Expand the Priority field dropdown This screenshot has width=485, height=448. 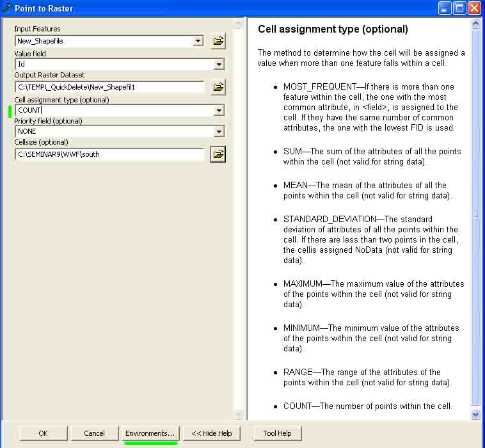[219, 131]
